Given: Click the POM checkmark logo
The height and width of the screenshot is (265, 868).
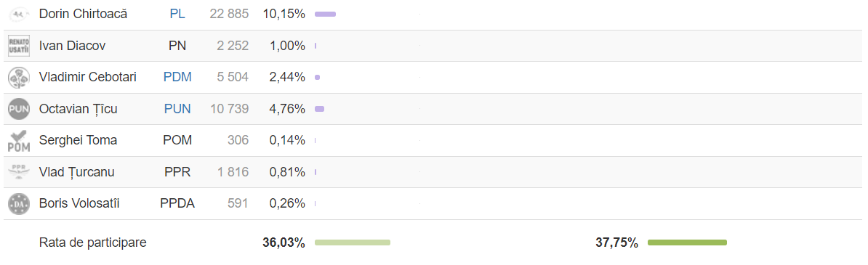Looking at the screenshot, I should (x=19, y=141).
